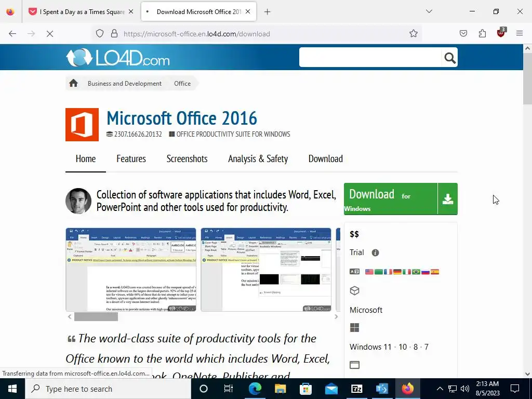
Task: Click the Trial license text
Action: pos(356,252)
